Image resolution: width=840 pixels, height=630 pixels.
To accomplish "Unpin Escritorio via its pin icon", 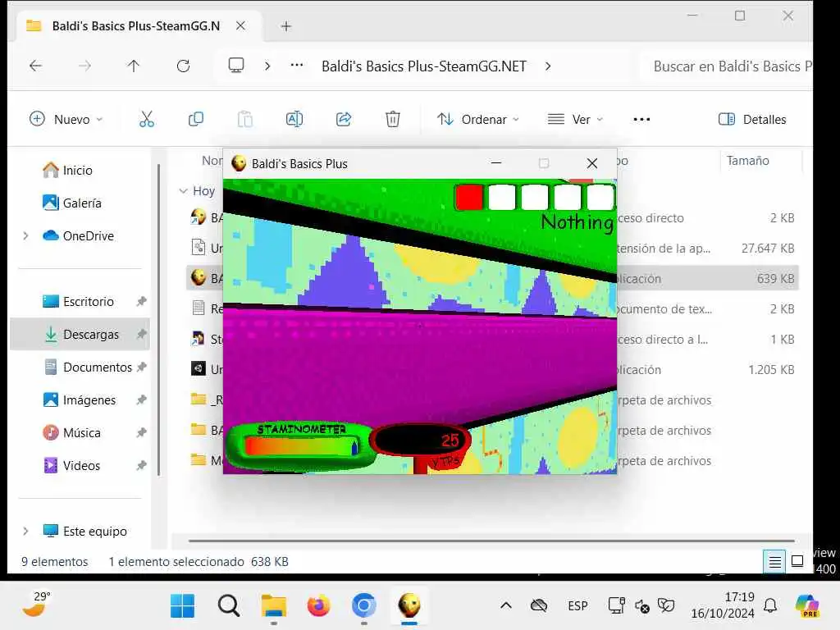I will [141, 301].
